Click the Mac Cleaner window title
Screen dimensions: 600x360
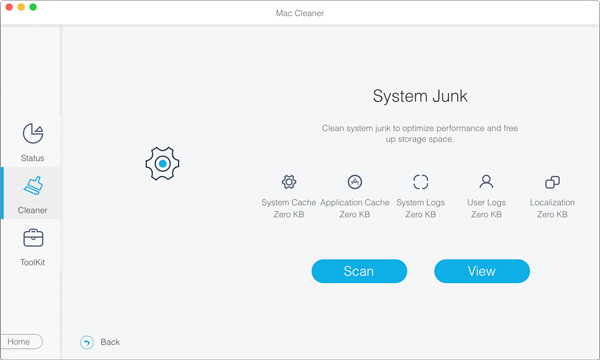click(300, 13)
